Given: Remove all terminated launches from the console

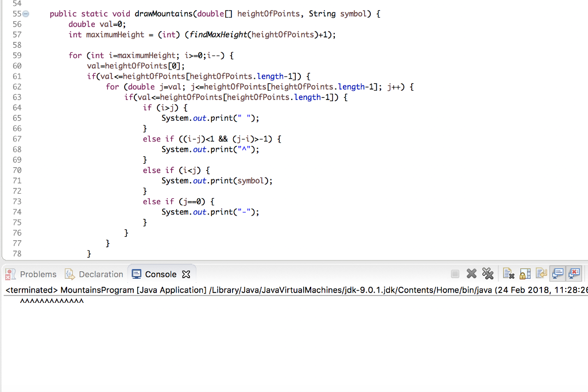Looking at the screenshot, I should (x=488, y=274).
